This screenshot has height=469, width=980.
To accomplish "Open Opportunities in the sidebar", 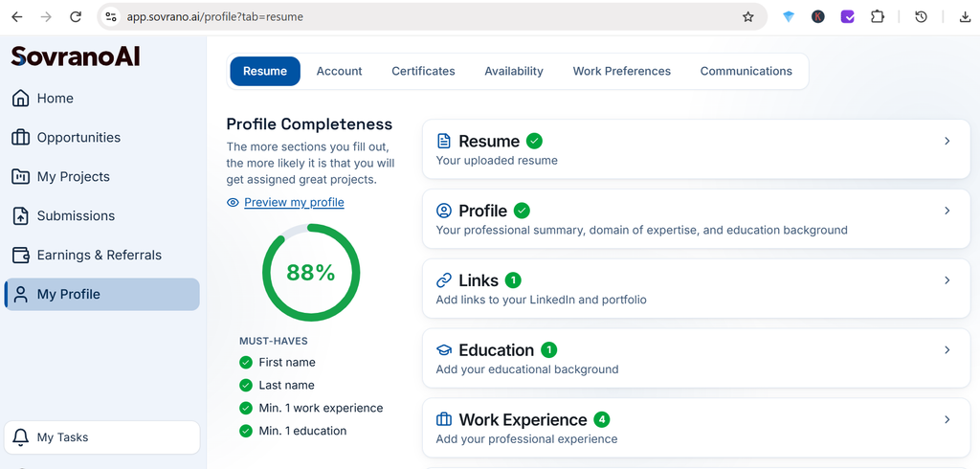I will pos(101,138).
